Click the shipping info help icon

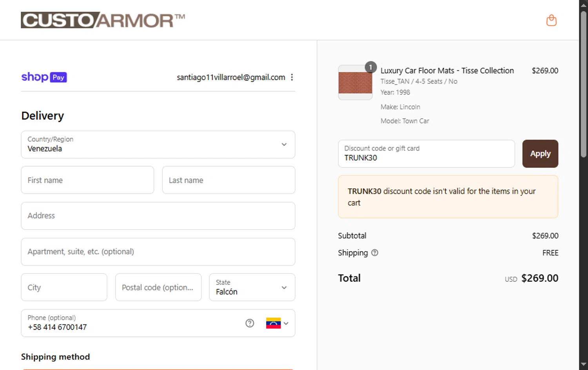click(375, 253)
